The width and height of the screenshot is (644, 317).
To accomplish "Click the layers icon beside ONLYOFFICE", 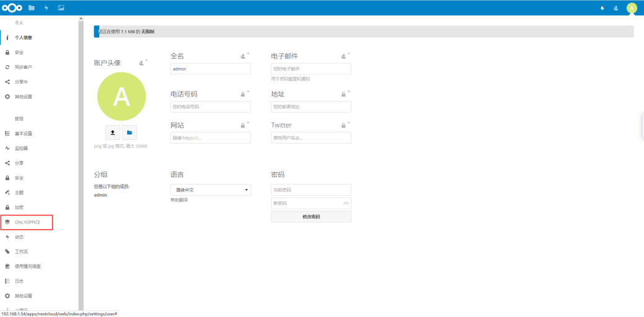I will pos(7,222).
